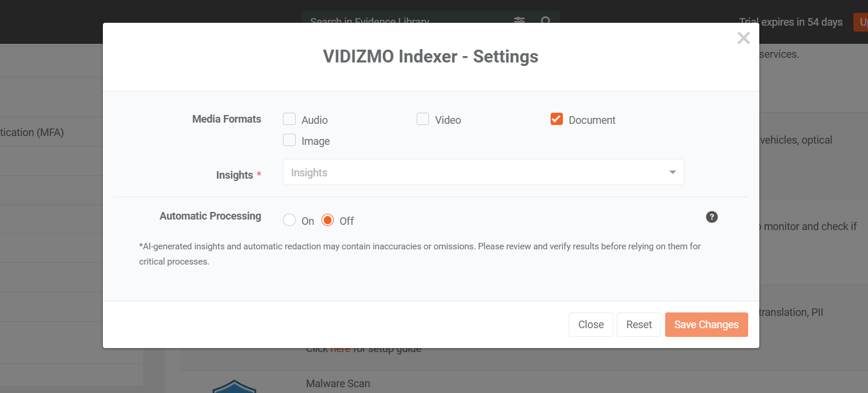Select Off for Automatic Processing
868x393 pixels.
coord(328,220)
